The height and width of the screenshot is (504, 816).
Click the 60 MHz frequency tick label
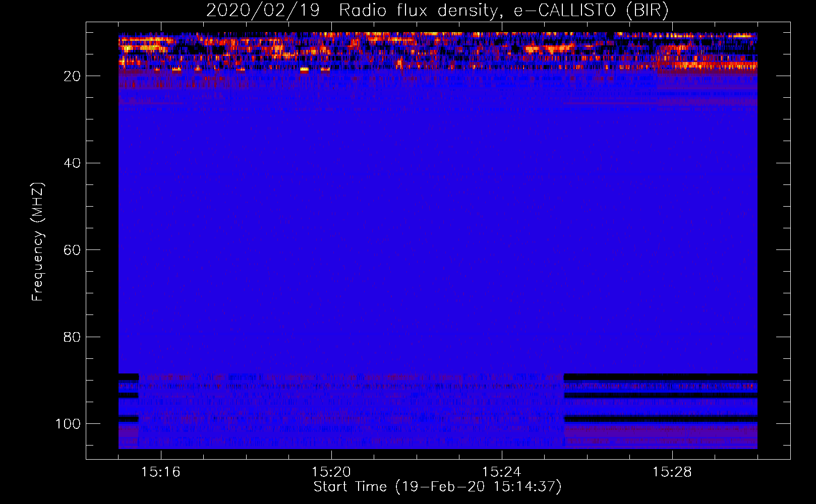(x=72, y=250)
